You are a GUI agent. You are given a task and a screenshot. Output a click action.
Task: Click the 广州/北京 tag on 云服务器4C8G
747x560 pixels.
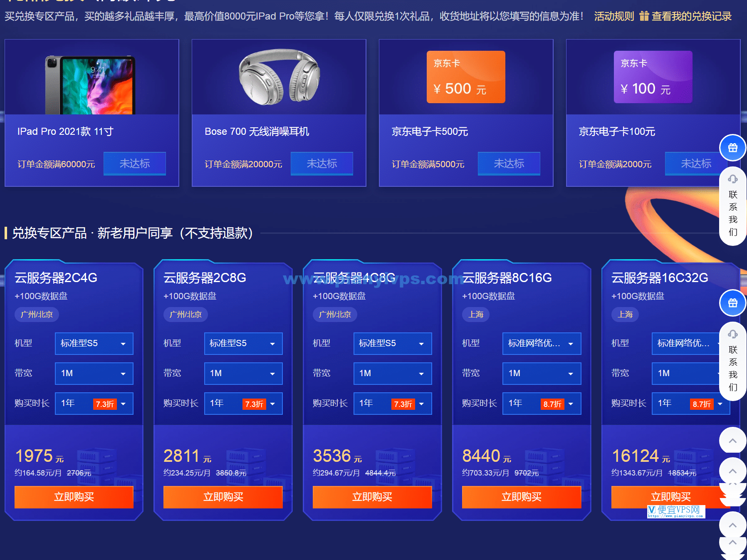point(335,315)
